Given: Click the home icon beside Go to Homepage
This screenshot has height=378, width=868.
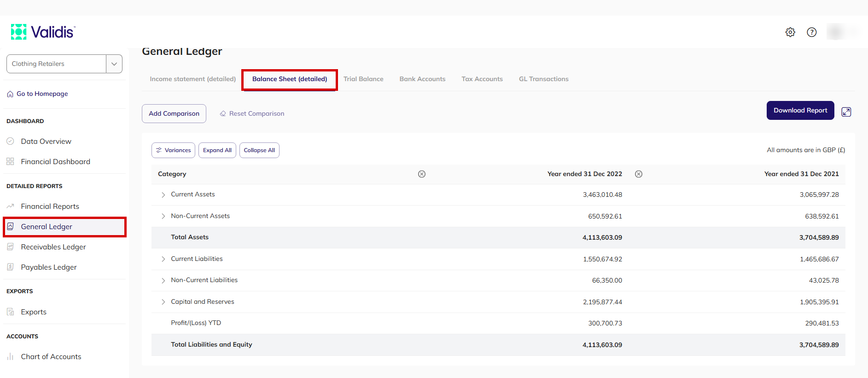Looking at the screenshot, I should click(x=10, y=94).
